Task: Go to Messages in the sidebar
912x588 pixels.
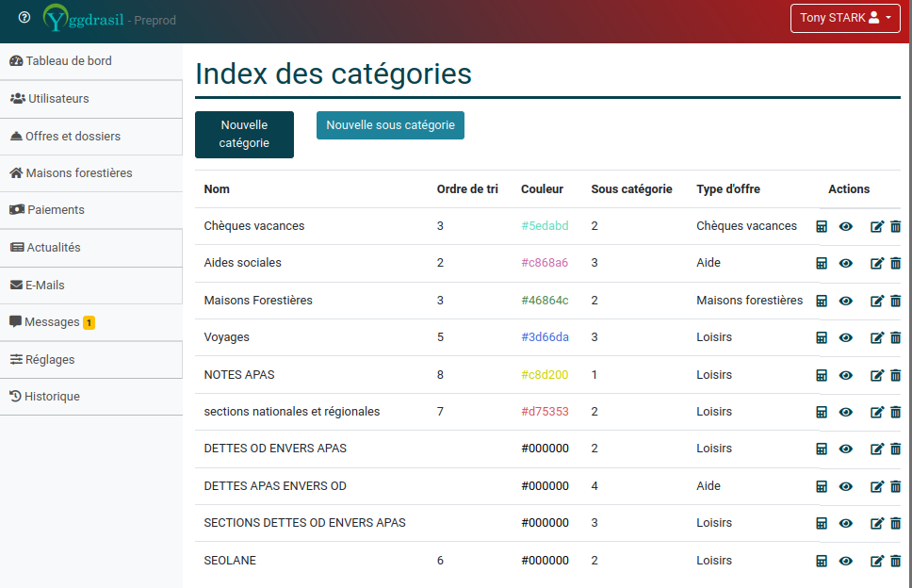Action: pyautogui.click(x=52, y=322)
